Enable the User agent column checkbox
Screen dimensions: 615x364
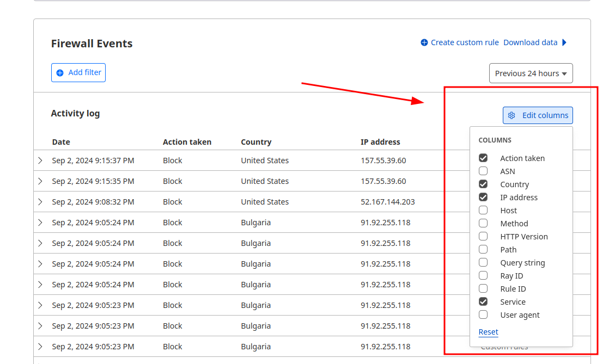[483, 314]
